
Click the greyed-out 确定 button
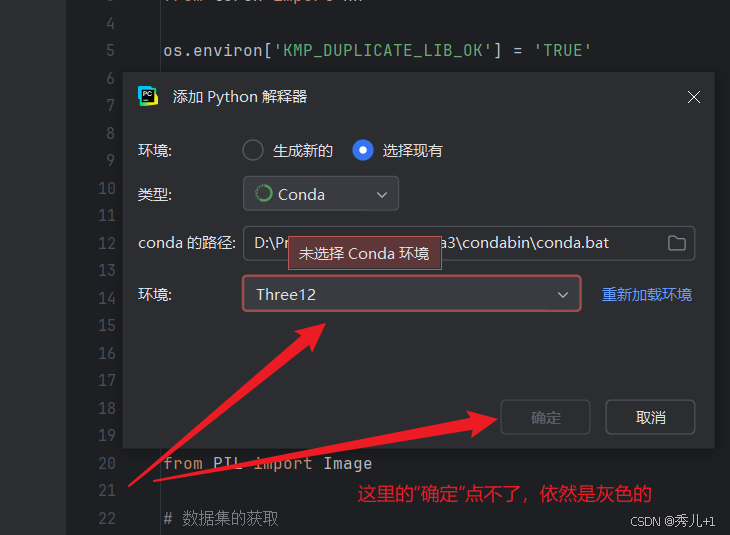click(545, 417)
